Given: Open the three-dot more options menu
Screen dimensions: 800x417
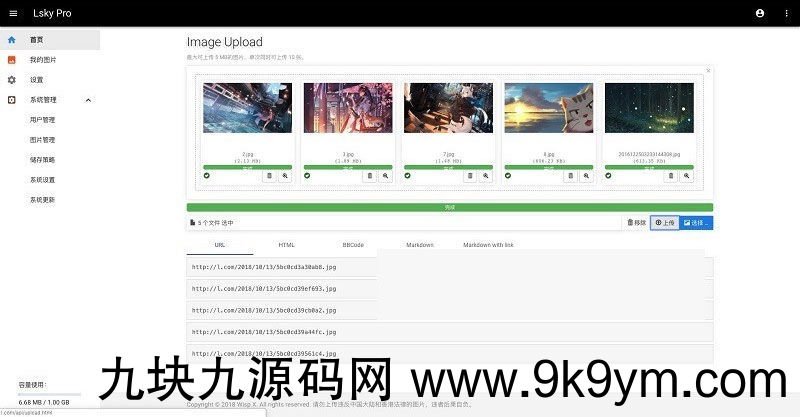Looking at the screenshot, I should click(786, 13).
